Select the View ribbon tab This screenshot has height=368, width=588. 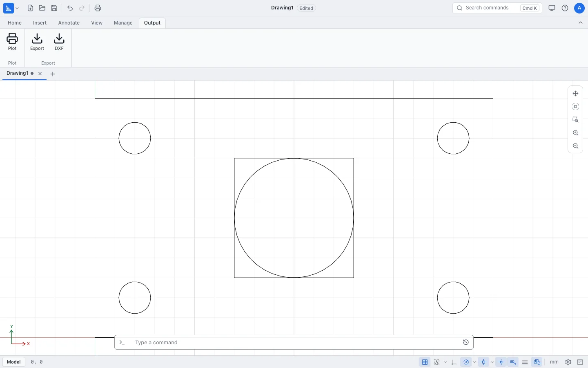[97, 23]
